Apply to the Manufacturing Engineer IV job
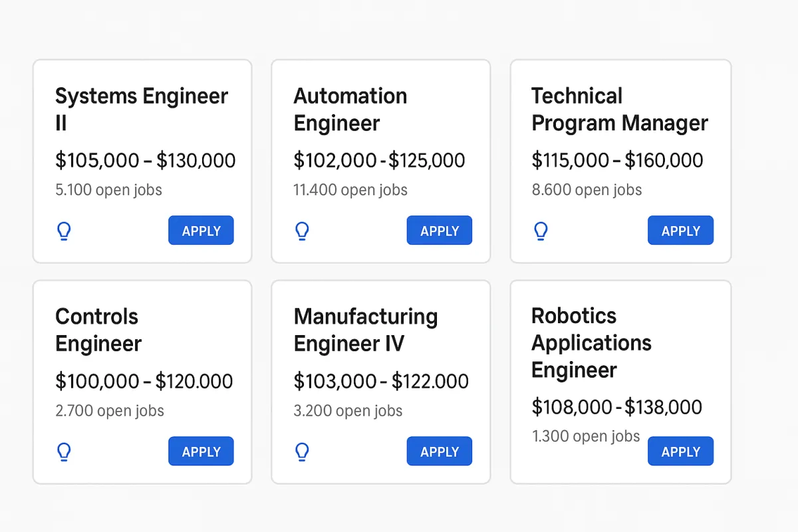 pos(440,451)
